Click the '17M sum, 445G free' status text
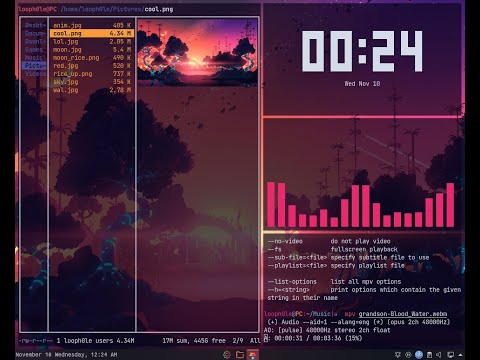The width and height of the screenshot is (480, 360). click(x=194, y=341)
